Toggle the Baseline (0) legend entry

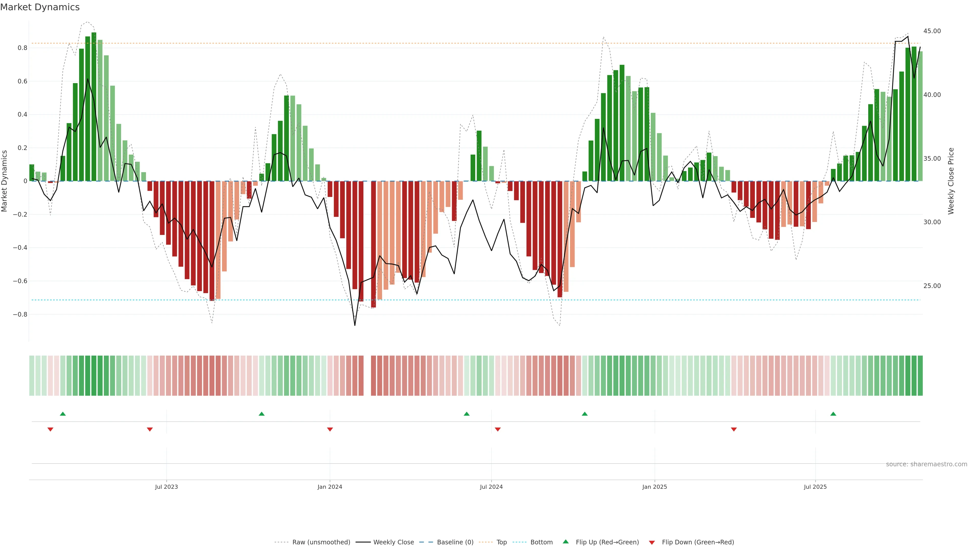tap(455, 542)
